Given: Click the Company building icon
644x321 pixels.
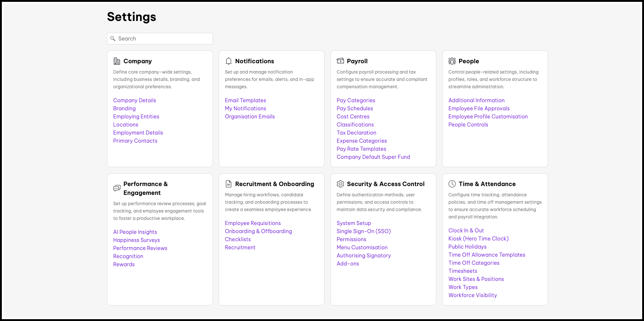Looking at the screenshot, I should [x=117, y=61].
